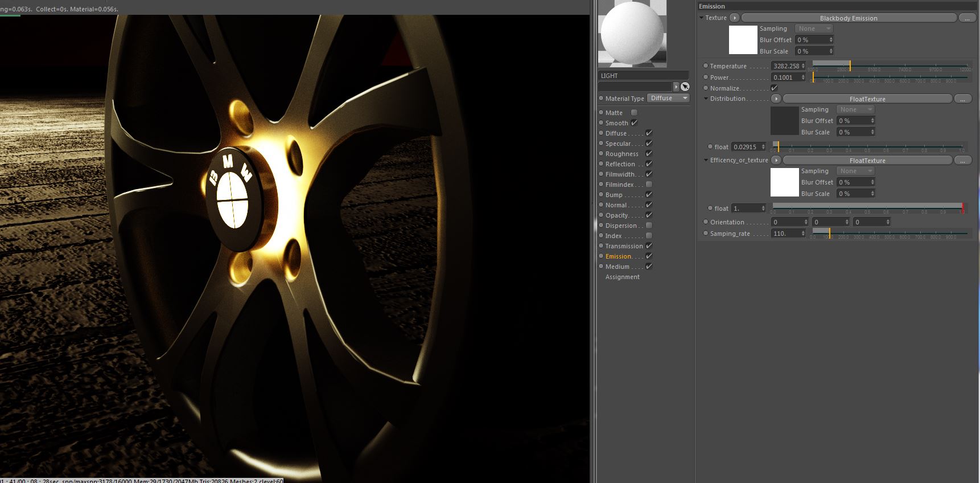Click the Blackbody Emission texture button
Image resolution: width=980 pixels, height=483 pixels.
coord(849,18)
